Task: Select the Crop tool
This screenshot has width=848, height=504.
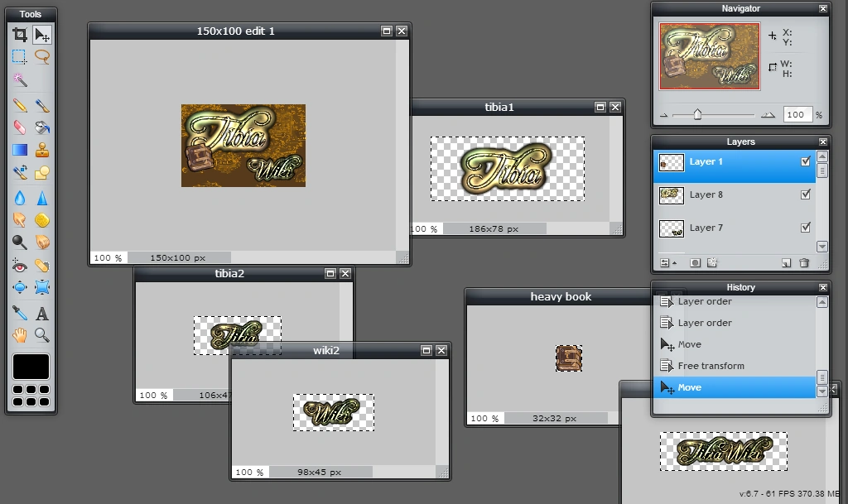Action: click(x=20, y=35)
